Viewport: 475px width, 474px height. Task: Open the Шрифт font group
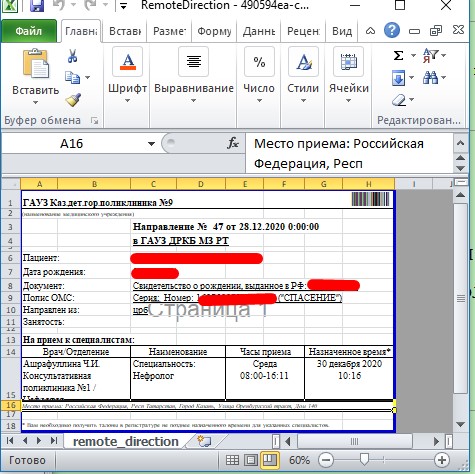point(128,75)
